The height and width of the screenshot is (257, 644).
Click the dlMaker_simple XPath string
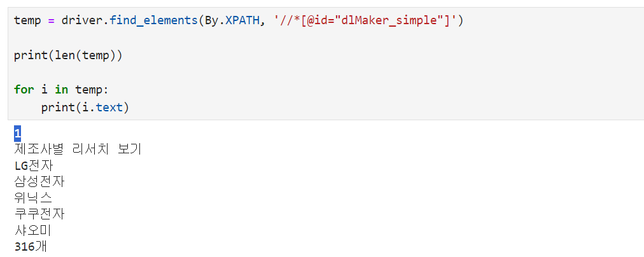[x=366, y=20]
